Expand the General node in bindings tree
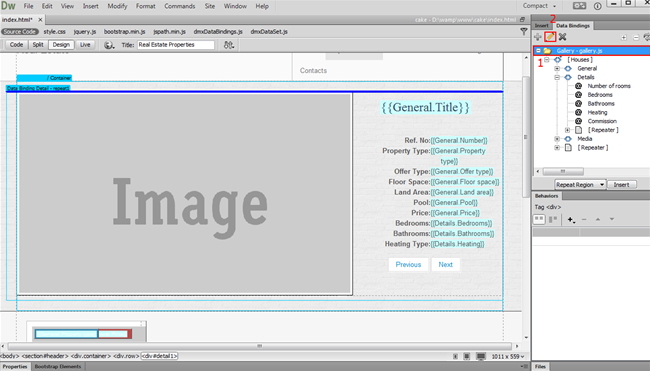 557,68
